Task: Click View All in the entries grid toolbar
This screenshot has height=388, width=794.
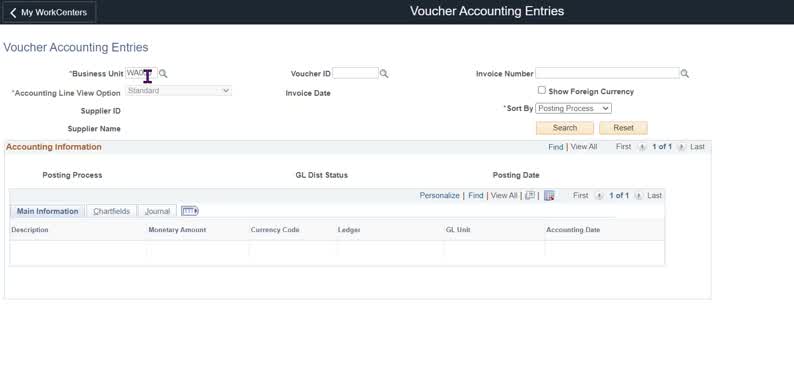Action: pos(504,196)
